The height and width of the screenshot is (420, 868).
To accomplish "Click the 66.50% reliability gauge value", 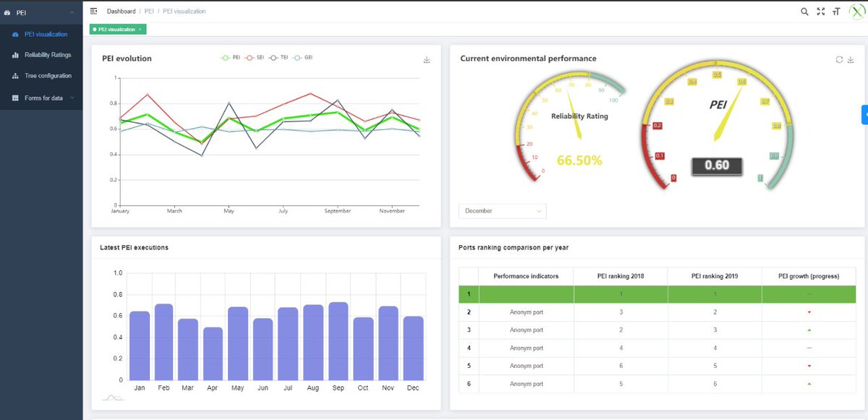I will pyautogui.click(x=579, y=160).
